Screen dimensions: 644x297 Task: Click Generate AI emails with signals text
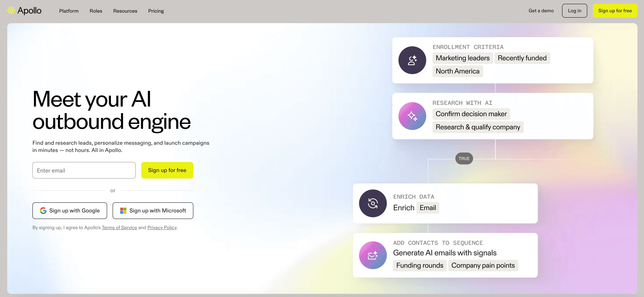pyautogui.click(x=445, y=253)
